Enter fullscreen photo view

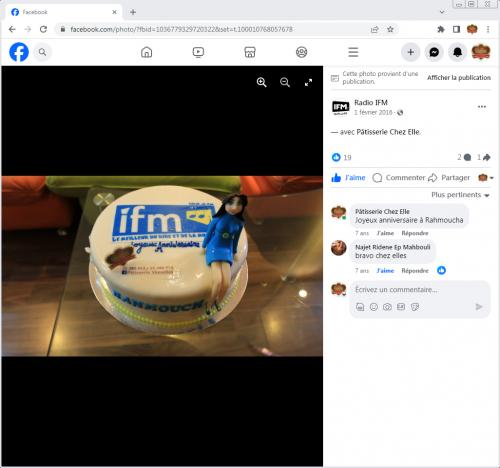coord(308,82)
